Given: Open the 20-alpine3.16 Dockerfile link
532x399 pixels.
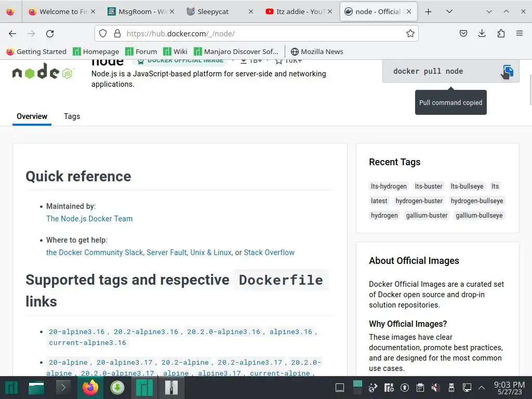Looking at the screenshot, I should pos(77,331).
